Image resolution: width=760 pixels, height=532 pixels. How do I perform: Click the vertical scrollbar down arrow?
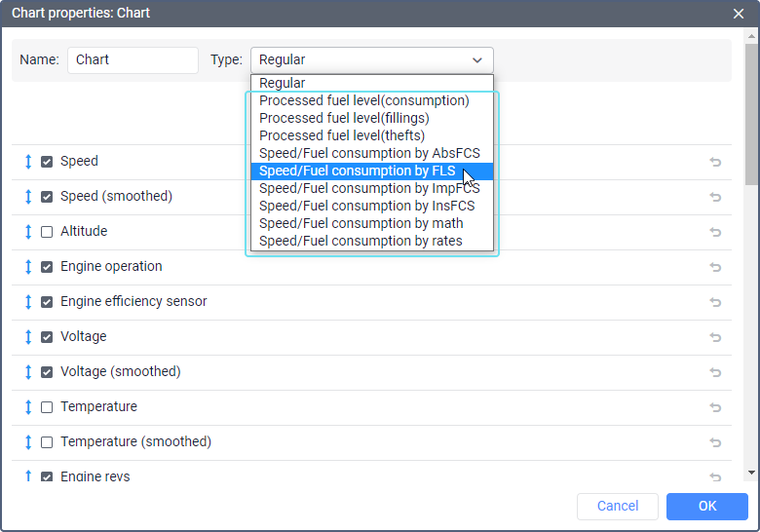[752, 473]
